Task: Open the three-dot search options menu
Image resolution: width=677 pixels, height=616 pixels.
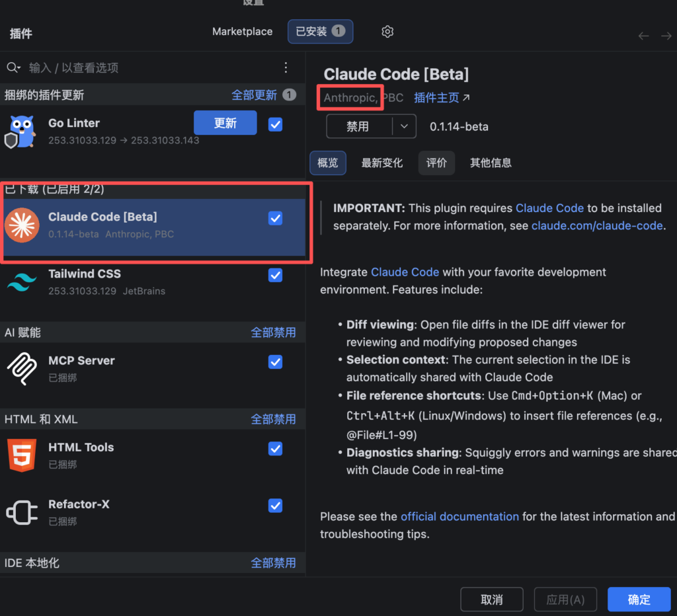Action: click(x=286, y=67)
